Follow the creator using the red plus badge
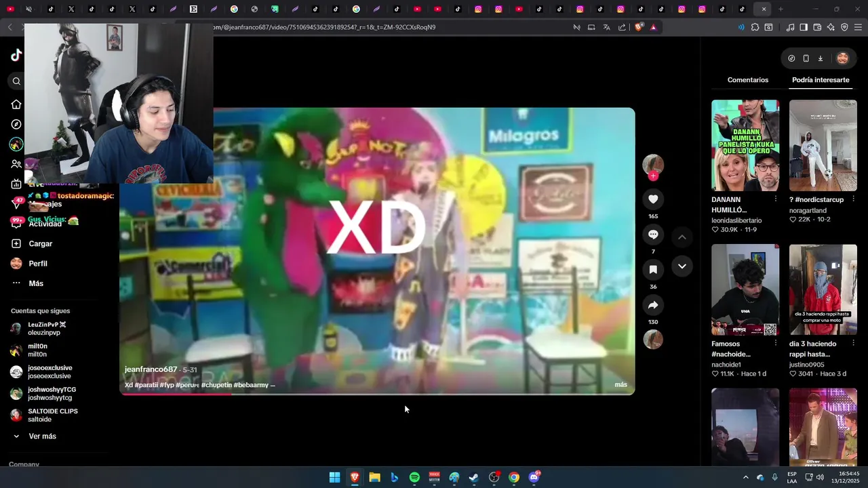Image resolution: width=868 pixels, height=488 pixels. point(653,176)
